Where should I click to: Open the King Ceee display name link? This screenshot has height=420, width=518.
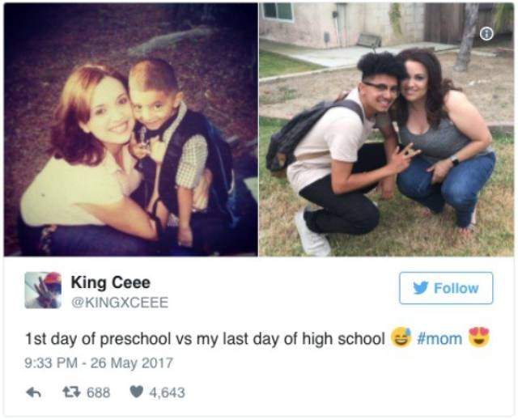click(x=110, y=282)
